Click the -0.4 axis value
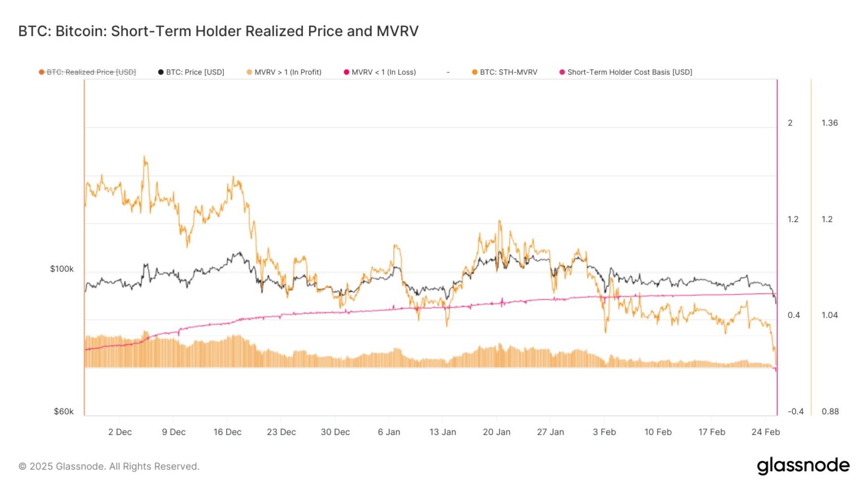This screenshot has width=868, height=488. (796, 412)
